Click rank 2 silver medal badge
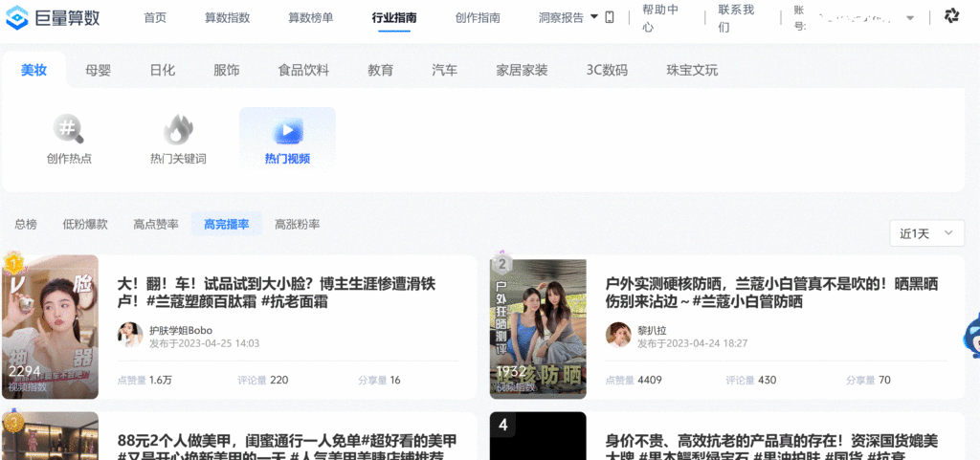 pos(501,263)
